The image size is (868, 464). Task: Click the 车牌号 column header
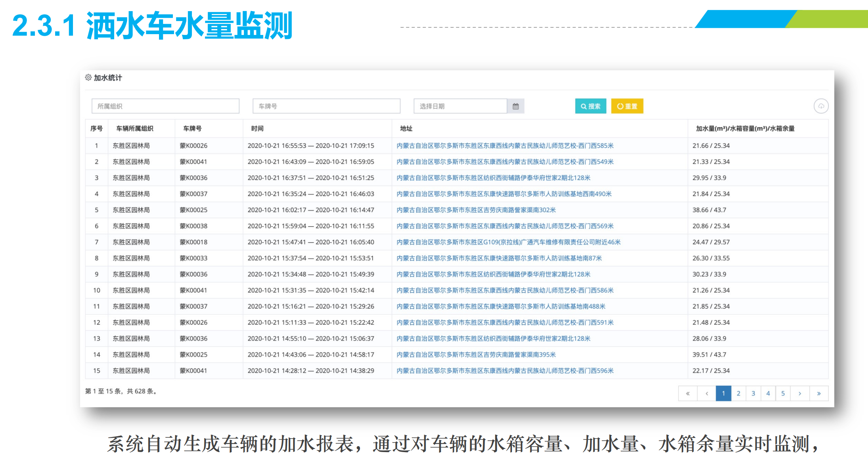[192, 129]
